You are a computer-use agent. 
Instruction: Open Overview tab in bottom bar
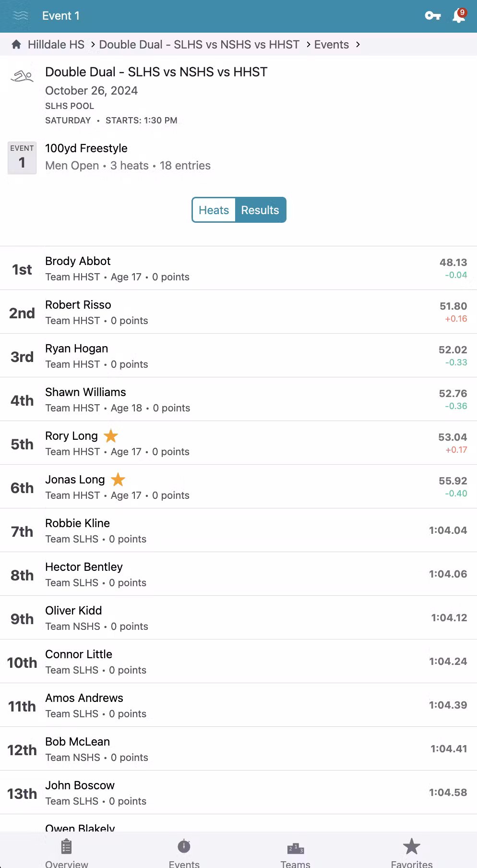(67, 852)
